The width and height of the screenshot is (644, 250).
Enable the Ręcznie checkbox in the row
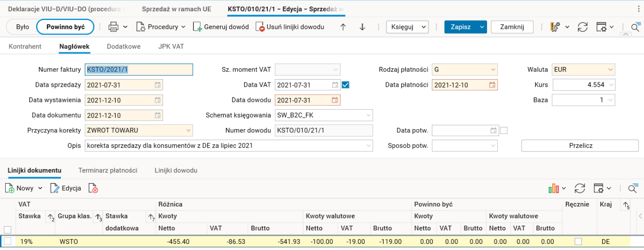[x=578, y=242]
